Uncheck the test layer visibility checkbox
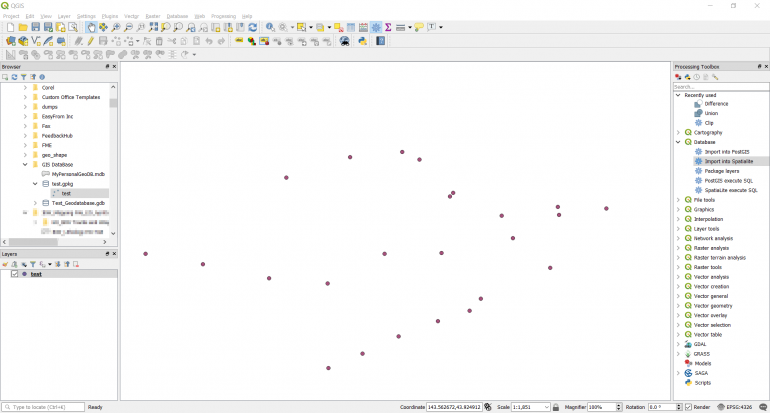 (14, 274)
